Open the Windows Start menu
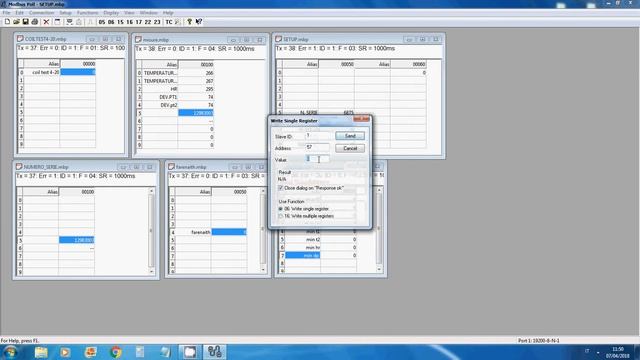Image resolution: width=640 pixels, height=360 pixels. coord(9,352)
